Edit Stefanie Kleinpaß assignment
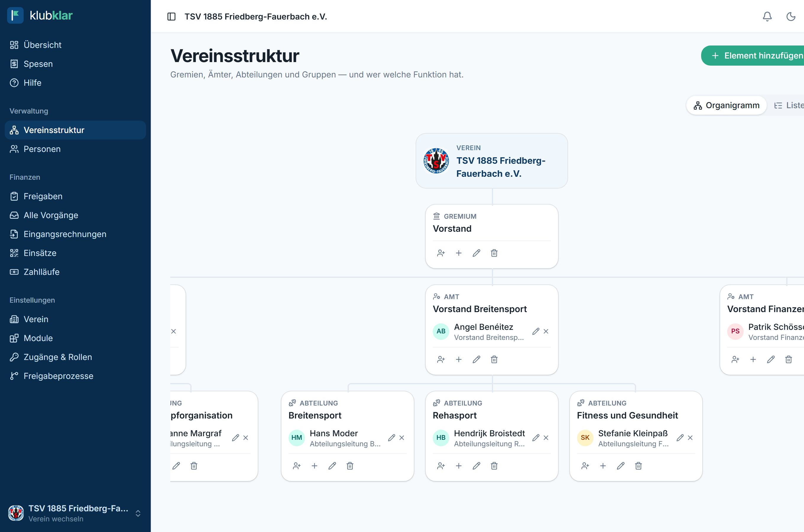Image resolution: width=804 pixels, height=532 pixels. (680, 438)
